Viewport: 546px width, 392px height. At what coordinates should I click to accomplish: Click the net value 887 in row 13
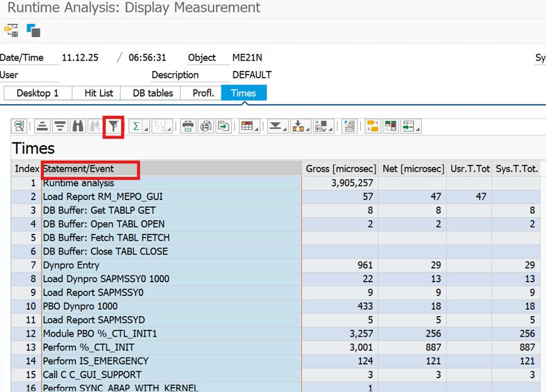(x=433, y=347)
